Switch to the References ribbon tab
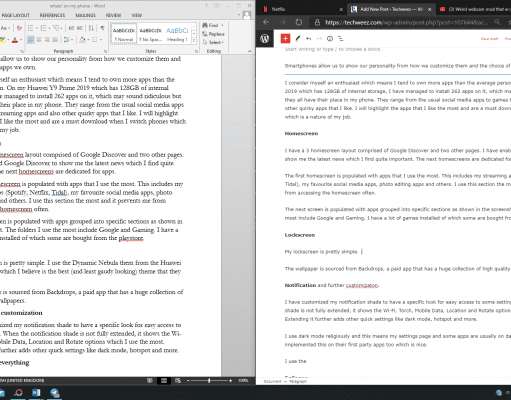Image resolution: width=511 pixels, height=400 pixels. point(52,15)
